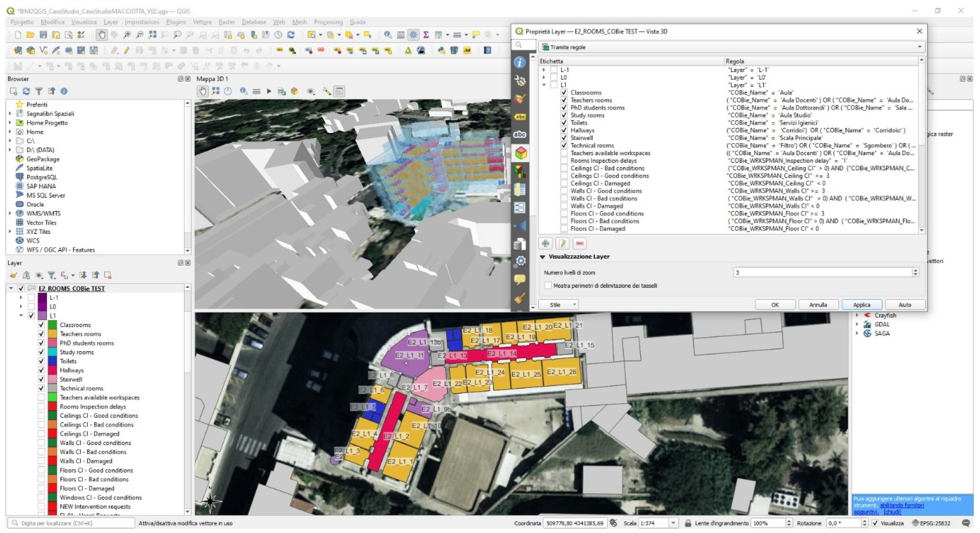The image size is (980, 533).
Task: Click the refresh icon in Browser panel
Action: (26, 91)
